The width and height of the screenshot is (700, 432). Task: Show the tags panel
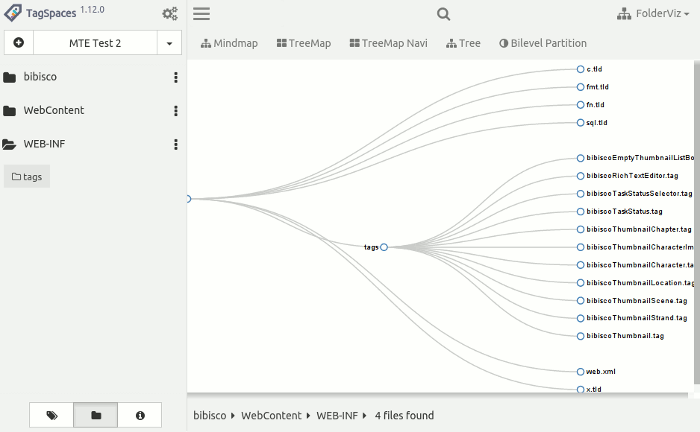pos(51,415)
